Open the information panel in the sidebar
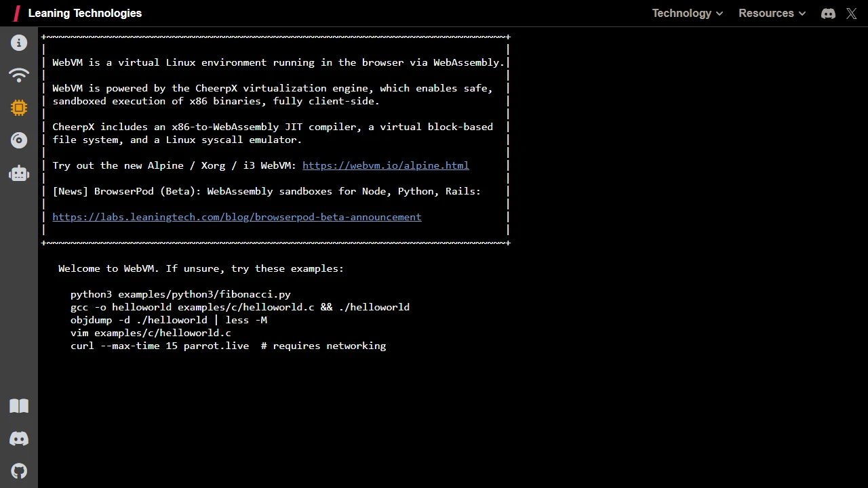The image size is (868, 488). pyautogui.click(x=19, y=43)
